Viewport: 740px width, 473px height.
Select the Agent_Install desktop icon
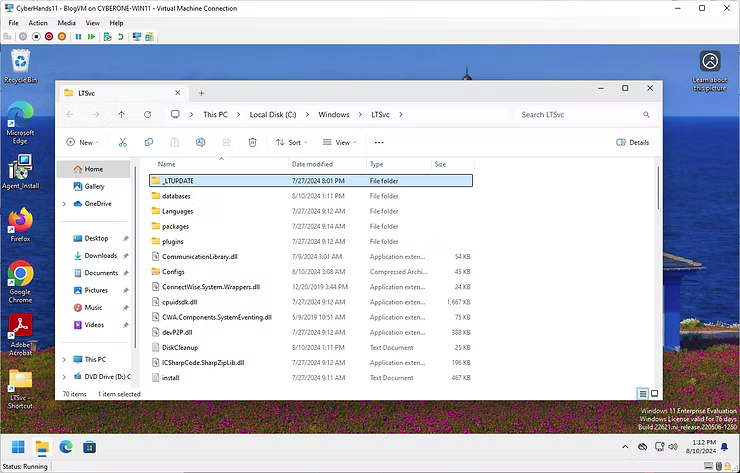(20, 172)
